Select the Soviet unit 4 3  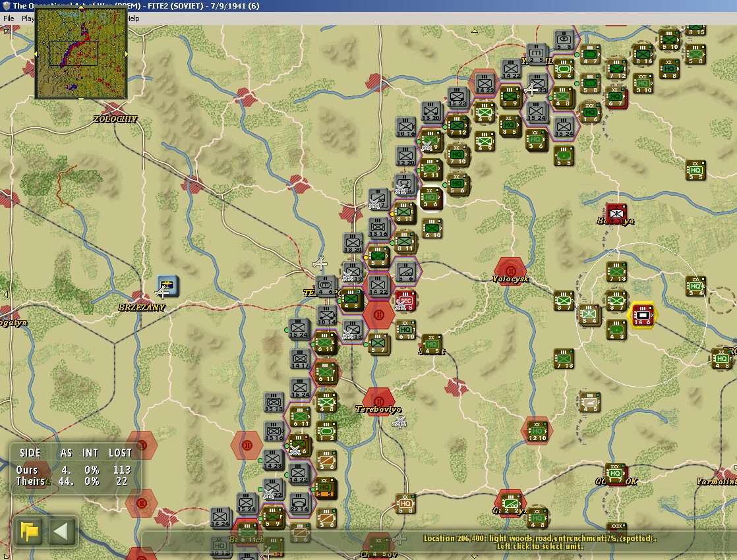[616, 330]
